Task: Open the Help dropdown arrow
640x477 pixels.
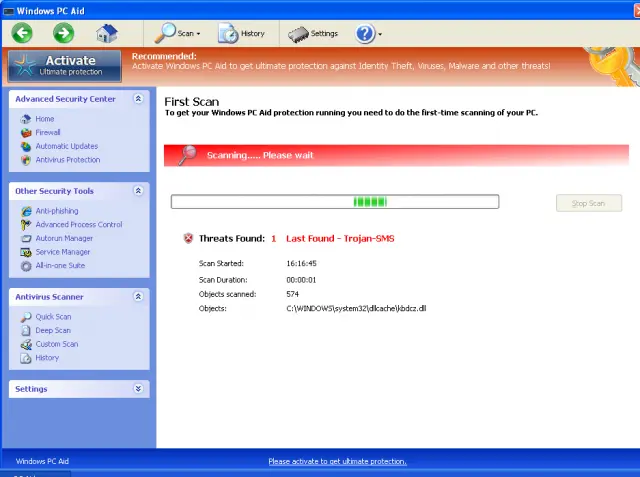Action: pyautogui.click(x=380, y=34)
